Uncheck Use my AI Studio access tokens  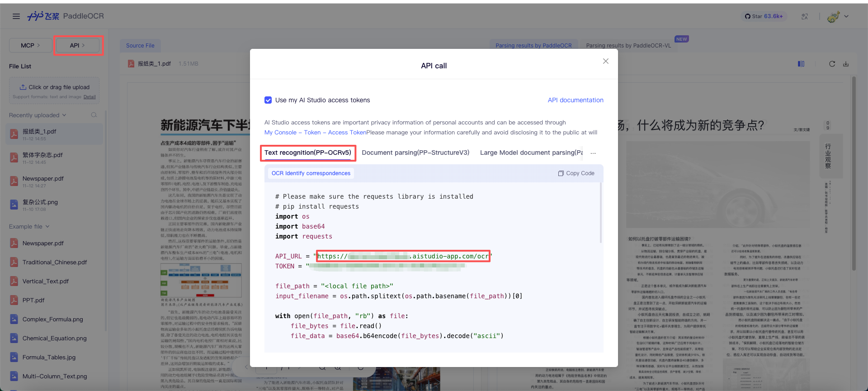tap(268, 100)
